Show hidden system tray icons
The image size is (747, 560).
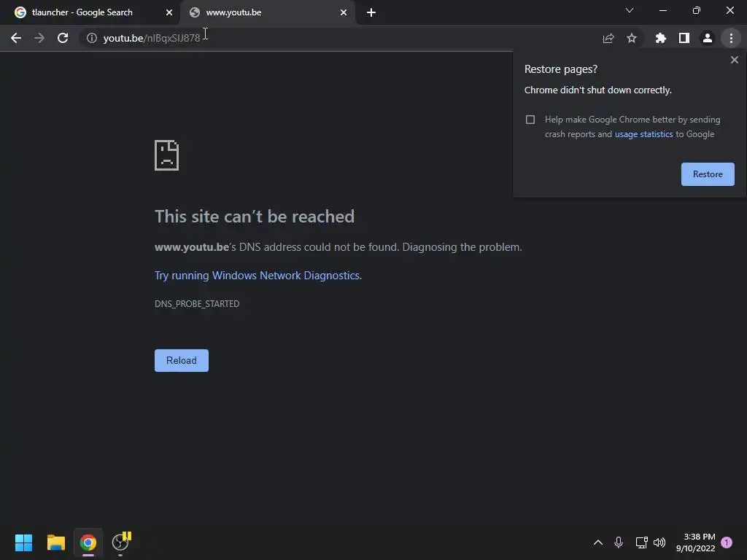pos(598,542)
